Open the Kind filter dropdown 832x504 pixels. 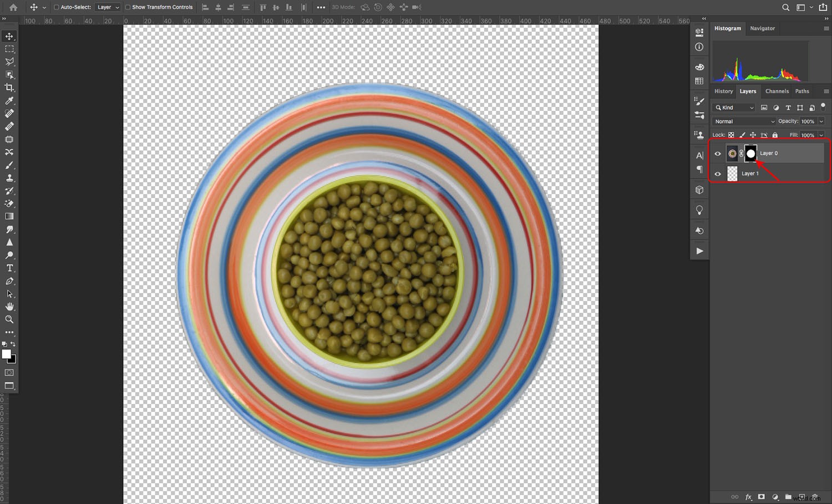(x=733, y=108)
